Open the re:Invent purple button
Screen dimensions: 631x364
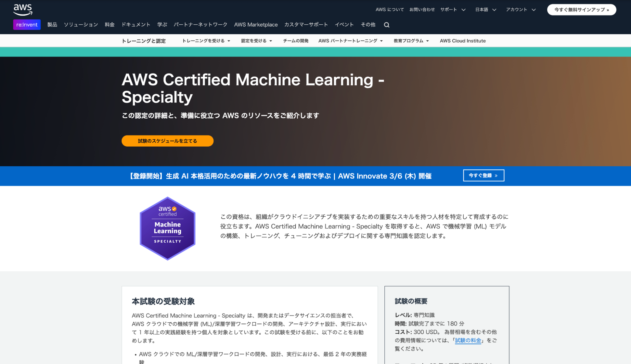(x=27, y=25)
